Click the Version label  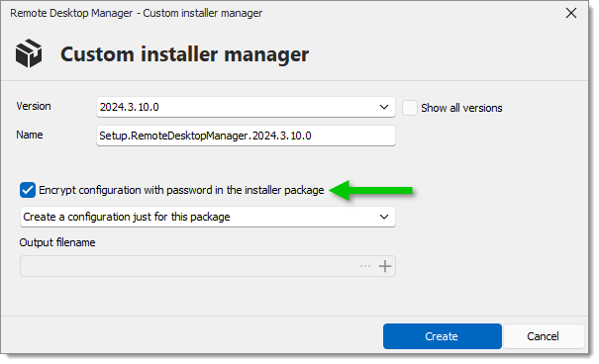34,106
